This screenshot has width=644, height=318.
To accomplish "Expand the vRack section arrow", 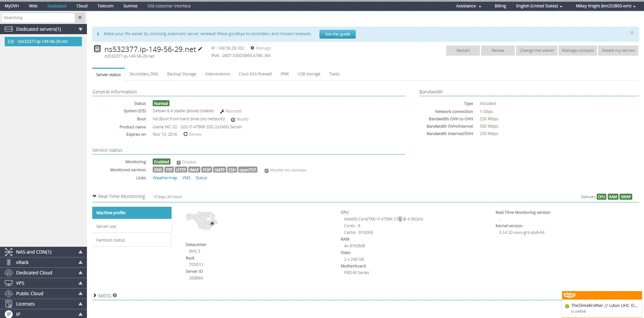I will (x=81, y=262).
